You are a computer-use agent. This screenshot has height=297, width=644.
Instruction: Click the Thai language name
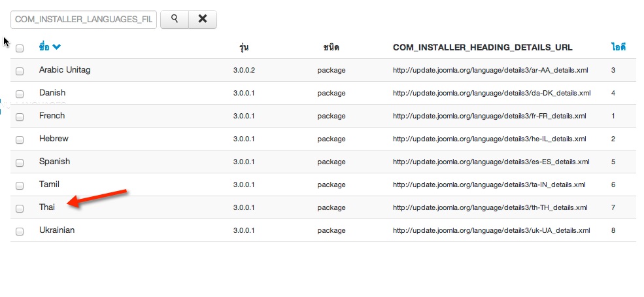tap(47, 207)
